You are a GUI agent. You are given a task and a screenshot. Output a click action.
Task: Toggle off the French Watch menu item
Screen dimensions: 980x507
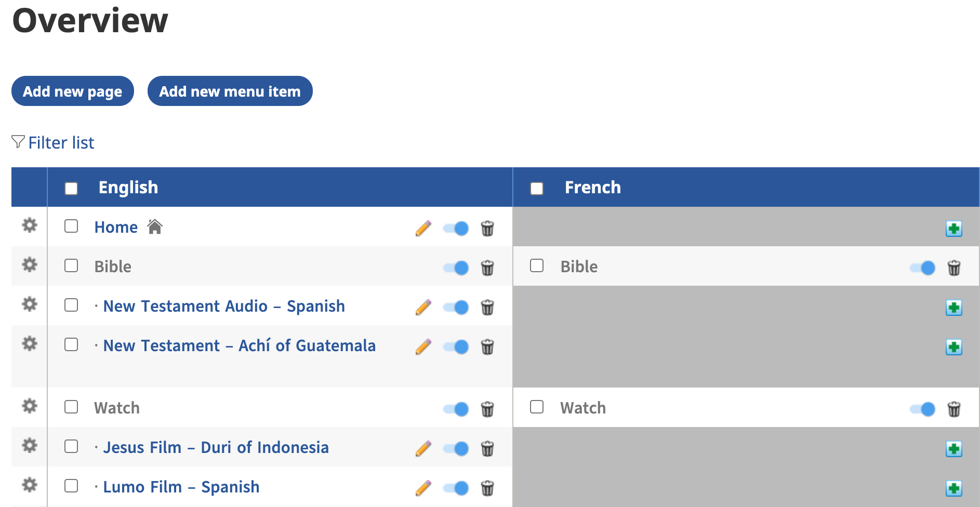[x=922, y=409]
